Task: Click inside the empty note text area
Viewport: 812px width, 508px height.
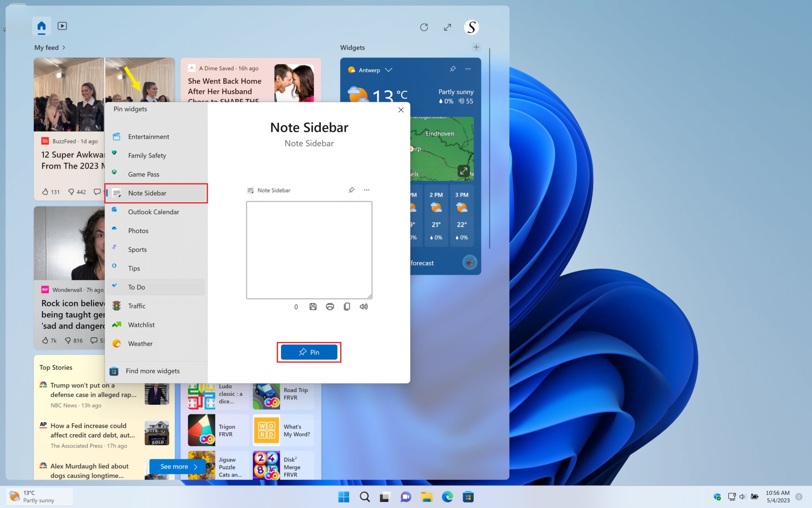Action: pyautogui.click(x=309, y=249)
